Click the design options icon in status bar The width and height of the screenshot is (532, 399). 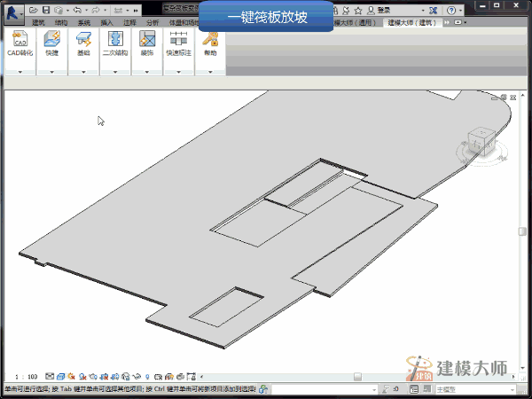point(414,389)
